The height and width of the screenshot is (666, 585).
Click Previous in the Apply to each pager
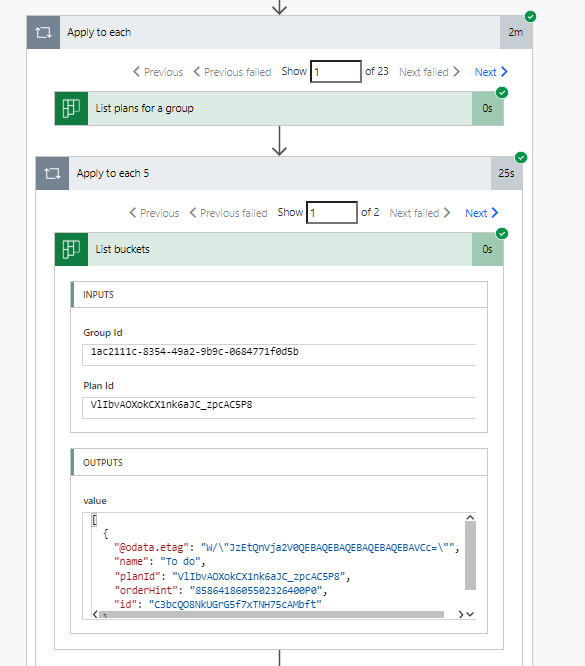click(x=158, y=72)
